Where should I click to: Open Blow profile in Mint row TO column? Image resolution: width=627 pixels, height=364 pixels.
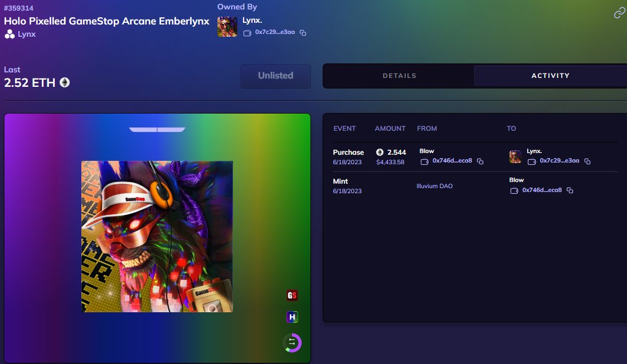tap(516, 180)
